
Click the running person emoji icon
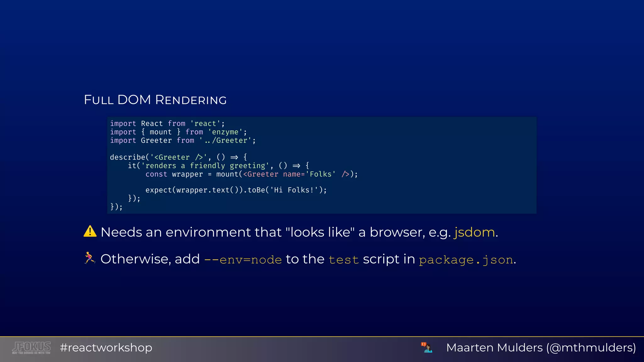90,258
